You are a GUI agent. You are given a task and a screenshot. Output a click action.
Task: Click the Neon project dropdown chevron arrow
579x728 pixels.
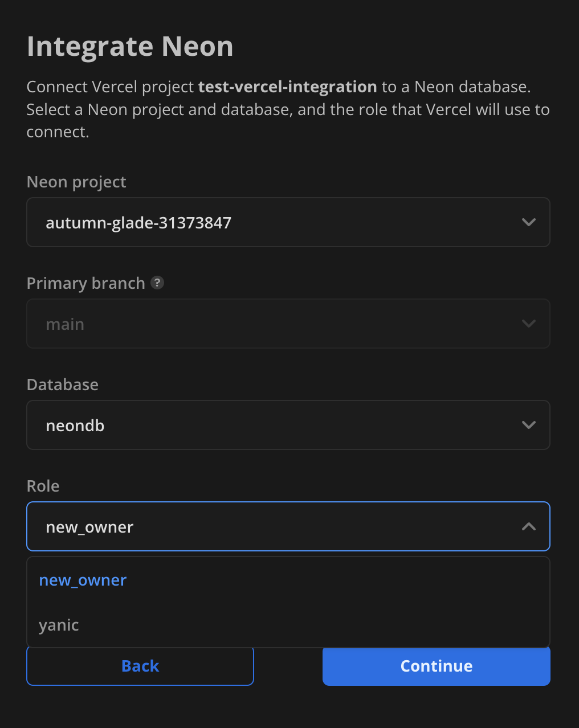click(528, 222)
